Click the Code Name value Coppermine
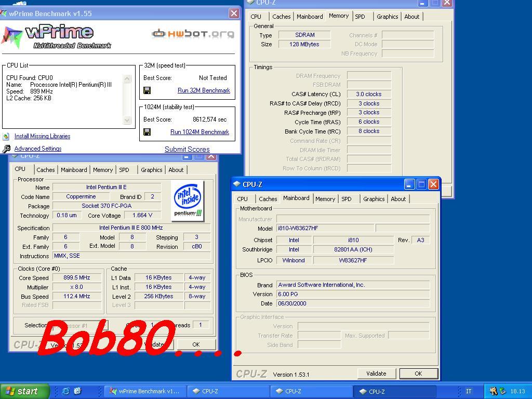532x399 pixels. click(81, 196)
